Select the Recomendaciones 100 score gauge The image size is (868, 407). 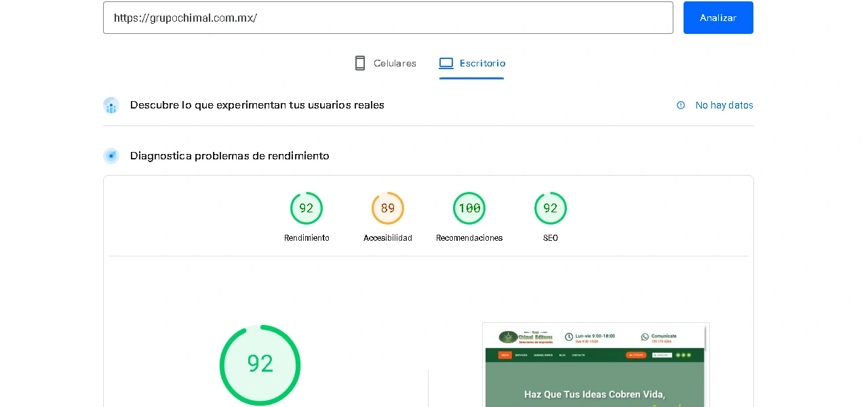(x=469, y=208)
